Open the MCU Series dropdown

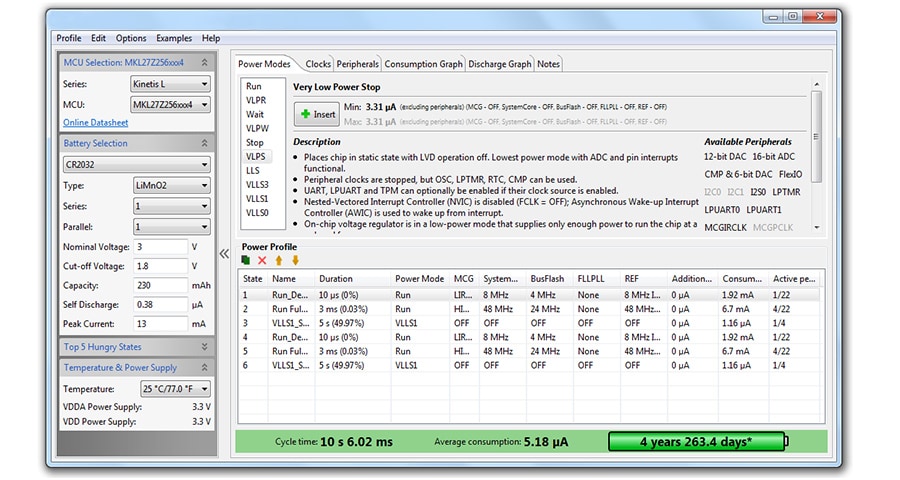tap(170, 85)
